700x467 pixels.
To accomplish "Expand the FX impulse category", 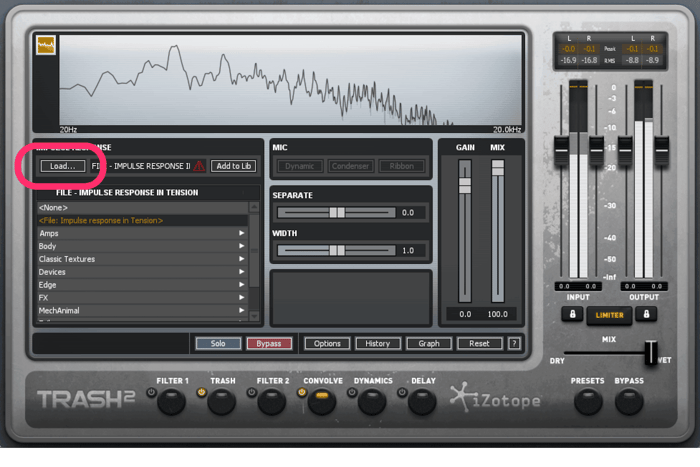I will click(143, 298).
